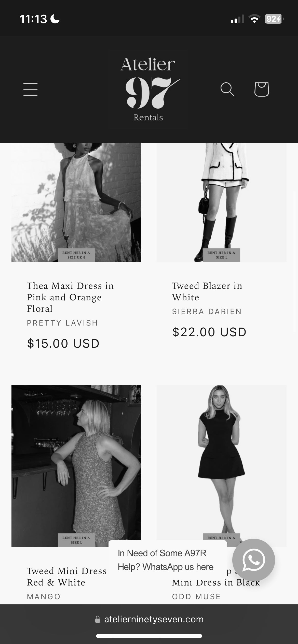Open Tweed Blazer in White title link
Screen dimensions: 298x644
pyautogui.click(x=207, y=291)
